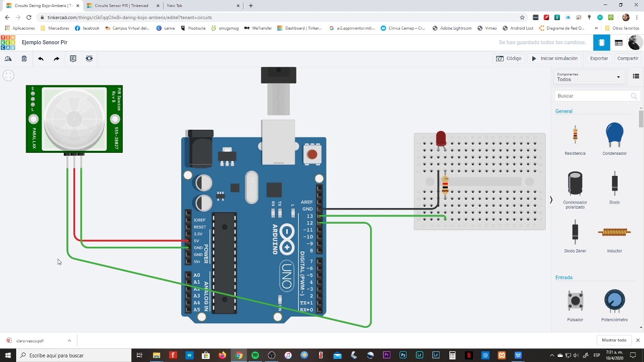Expand claro-vasco.pdf download options
This screenshot has height=362, width=644.
(x=69, y=340)
